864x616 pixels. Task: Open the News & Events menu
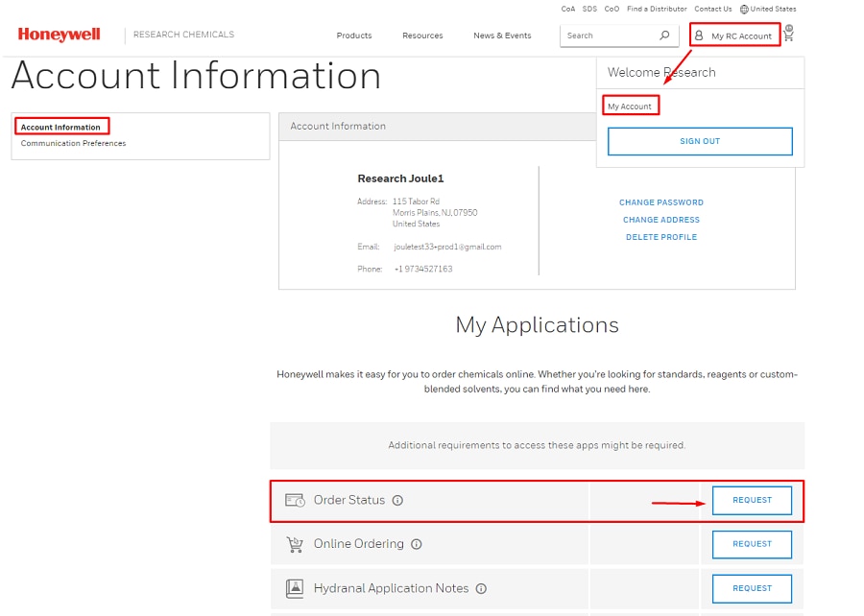coord(502,36)
